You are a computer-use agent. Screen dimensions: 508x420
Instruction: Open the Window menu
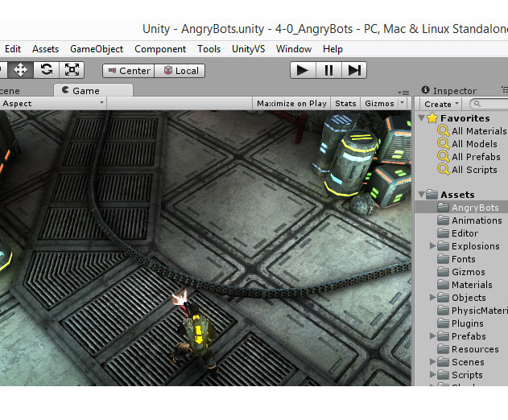pos(294,49)
